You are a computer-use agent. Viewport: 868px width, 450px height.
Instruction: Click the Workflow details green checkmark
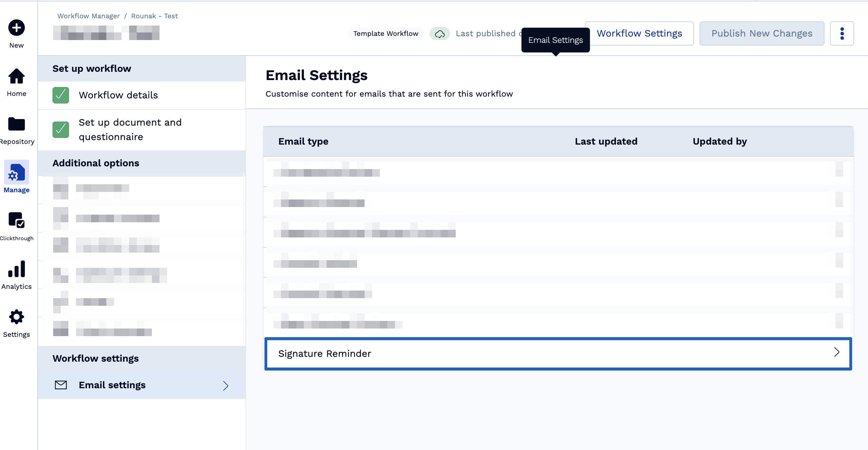pyautogui.click(x=61, y=95)
